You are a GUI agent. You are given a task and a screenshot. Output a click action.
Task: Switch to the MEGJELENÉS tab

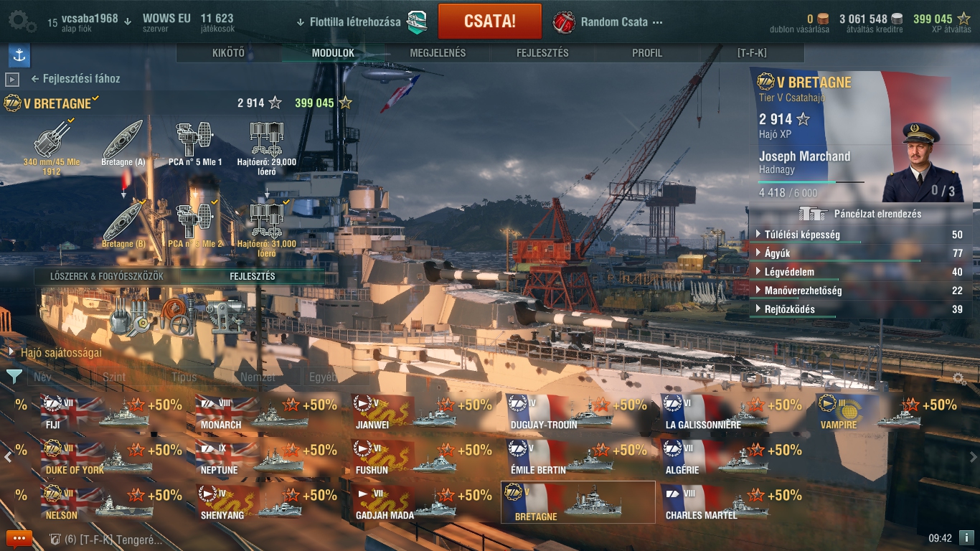(438, 53)
